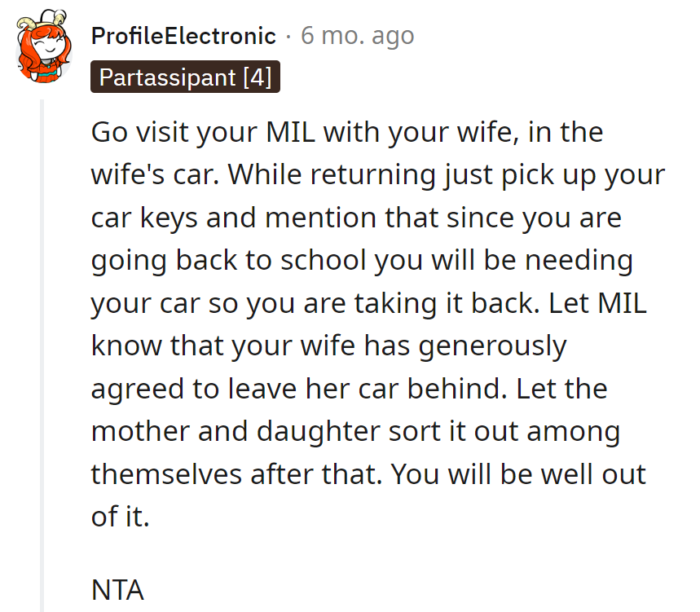
Task: Select the line 'mother and daughter sort it out'
Action: coord(356,432)
